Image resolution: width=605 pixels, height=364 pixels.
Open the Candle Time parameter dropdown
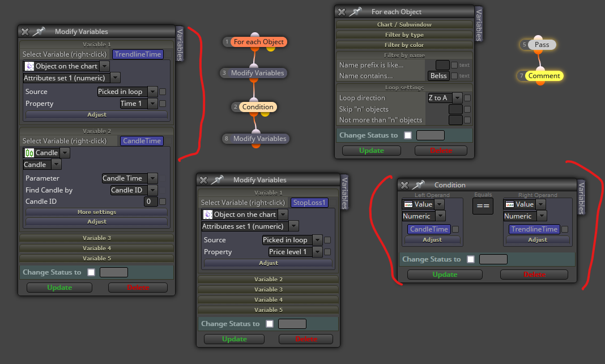[153, 178]
